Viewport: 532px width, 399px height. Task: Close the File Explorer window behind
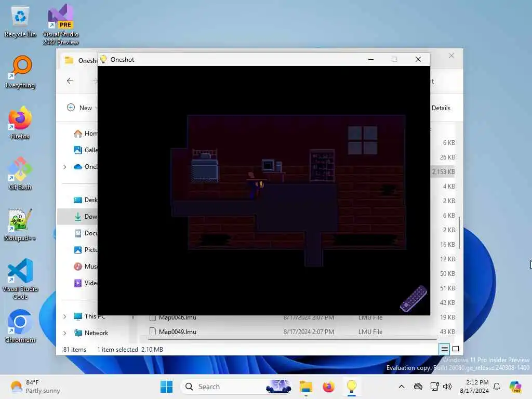click(451, 56)
